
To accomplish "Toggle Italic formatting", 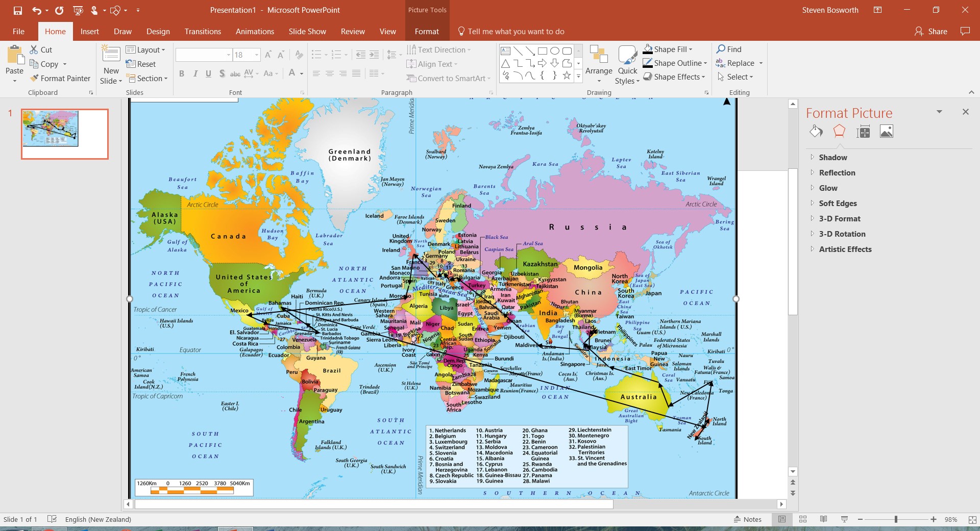I will [x=195, y=74].
